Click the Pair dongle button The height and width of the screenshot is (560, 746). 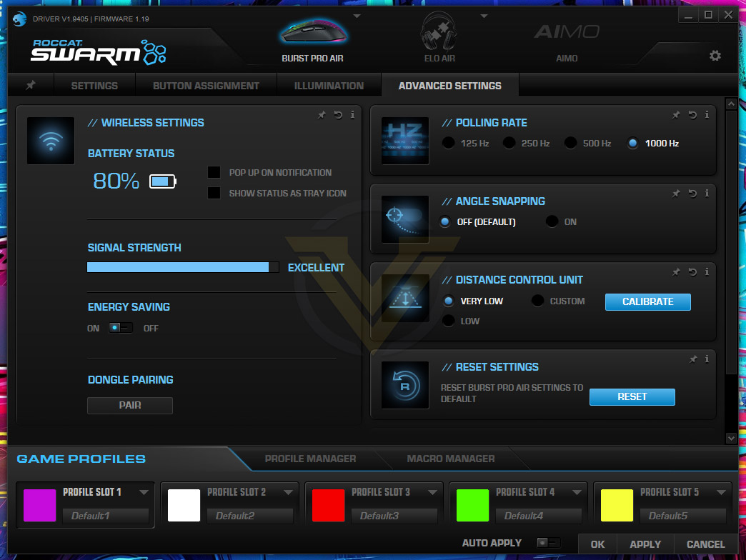point(130,405)
